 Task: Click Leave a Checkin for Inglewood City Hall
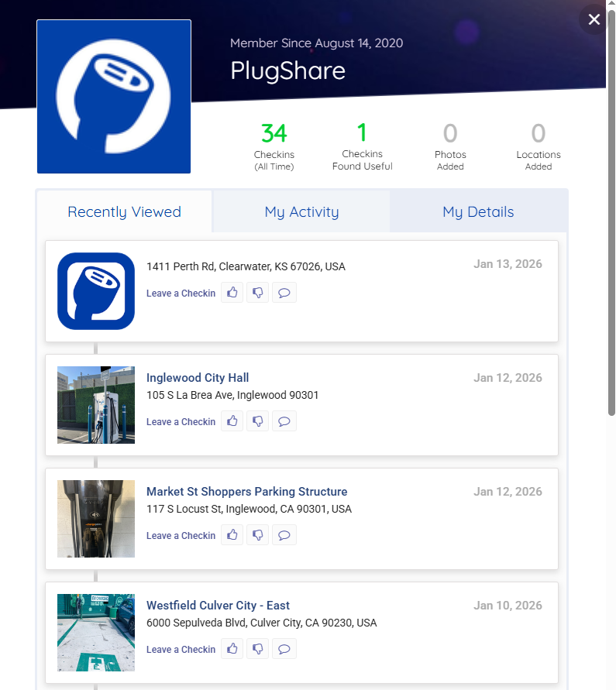[181, 422]
